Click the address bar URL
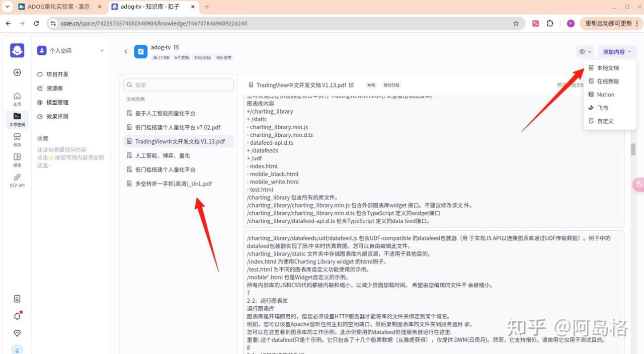Viewport: 644px width, 354px height. tap(154, 23)
